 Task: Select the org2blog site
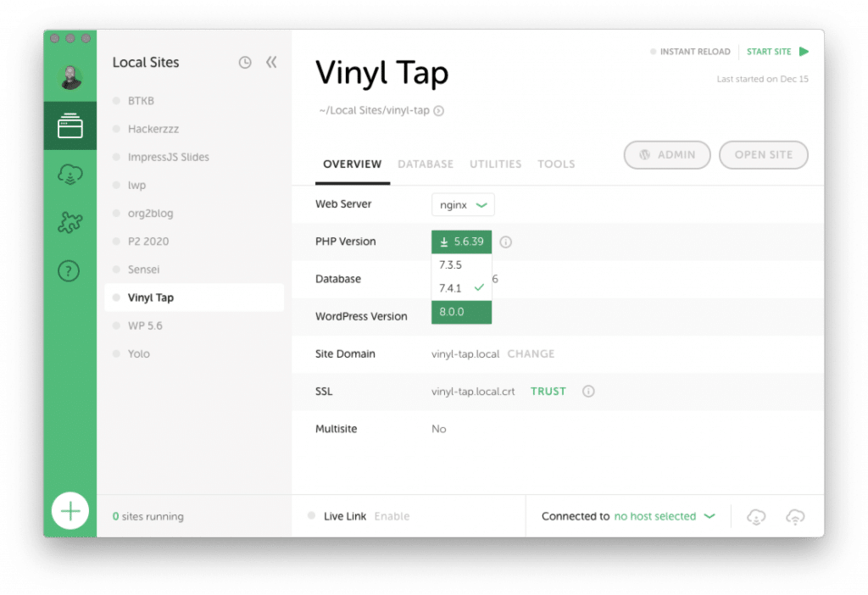pyautogui.click(x=194, y=214)
